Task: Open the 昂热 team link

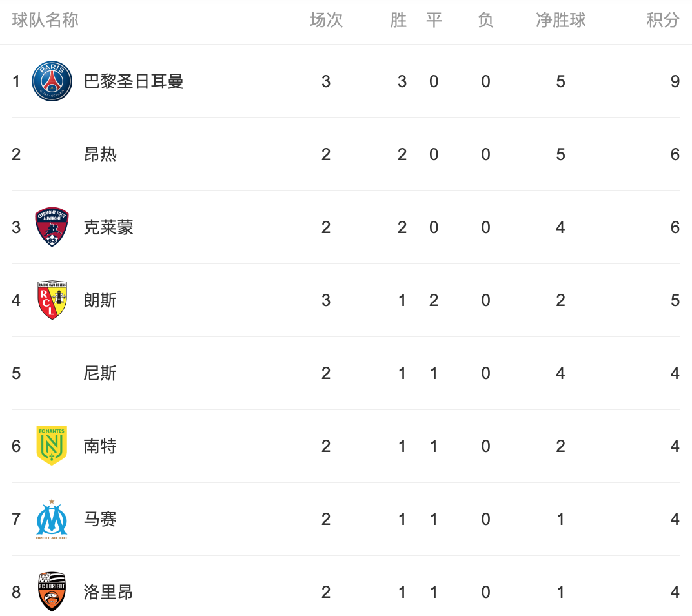Action: pyautogui.click(x=100, y=154)
